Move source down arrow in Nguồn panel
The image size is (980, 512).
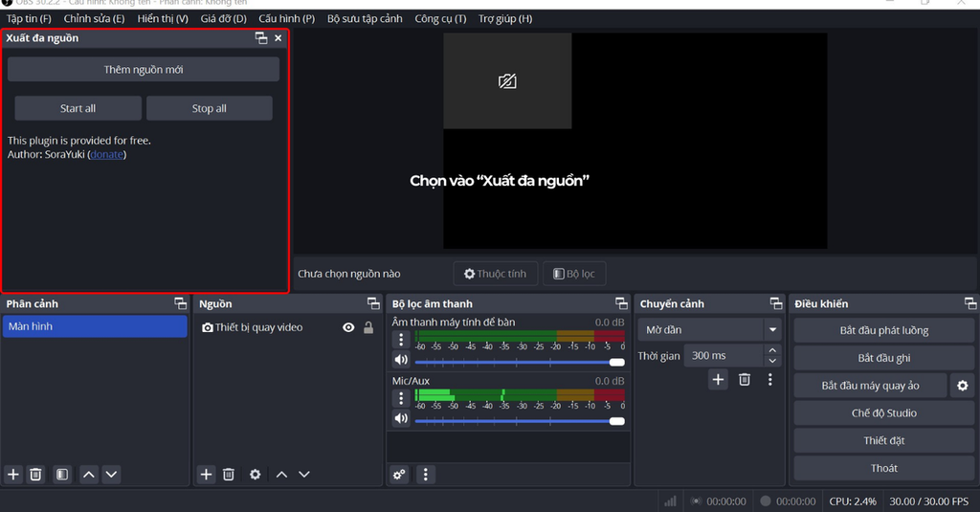point(304,475)
